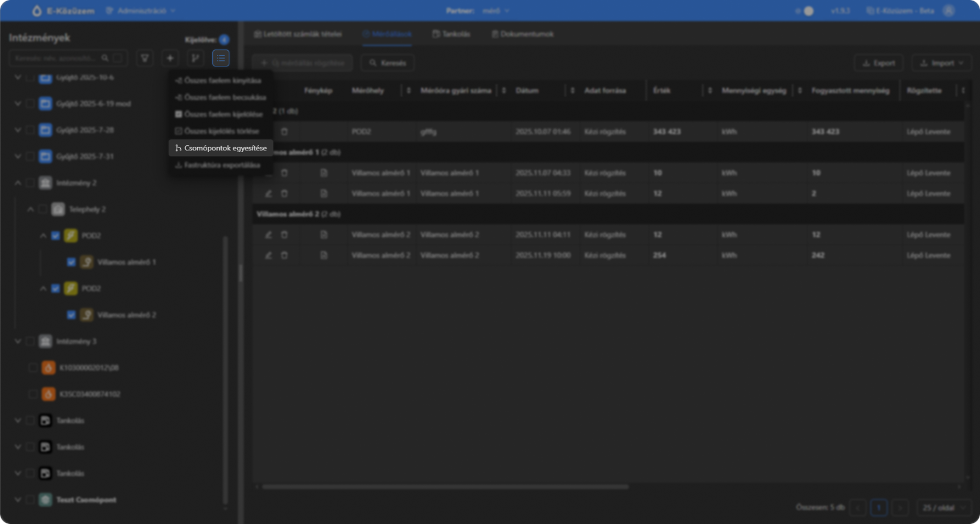This screenshot has width=980, height=524.
Task: Click the branch icon in the tree toolbar
Action: click(x=195, y=58)
